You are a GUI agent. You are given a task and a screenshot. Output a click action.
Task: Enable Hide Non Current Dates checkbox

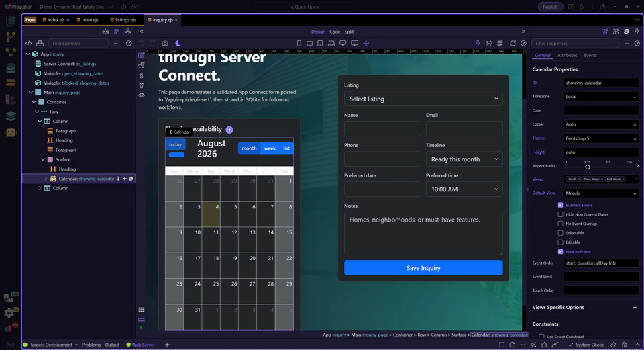(x=560, y=214)
